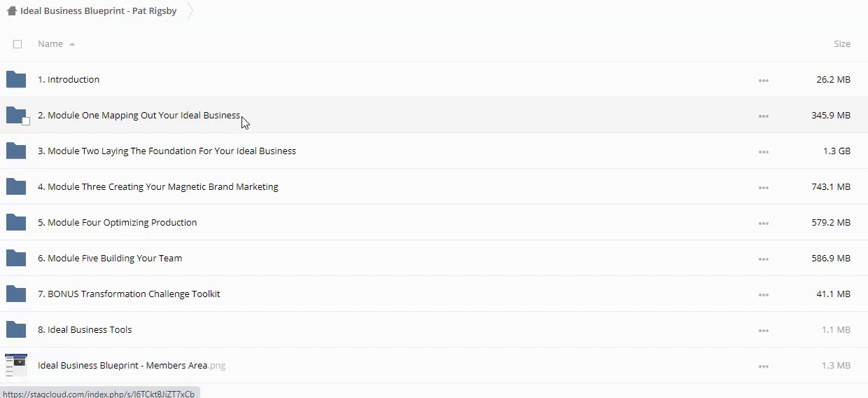
Task: Open the 2. Module One Mapping folder
Action: (x=139, y=116)
